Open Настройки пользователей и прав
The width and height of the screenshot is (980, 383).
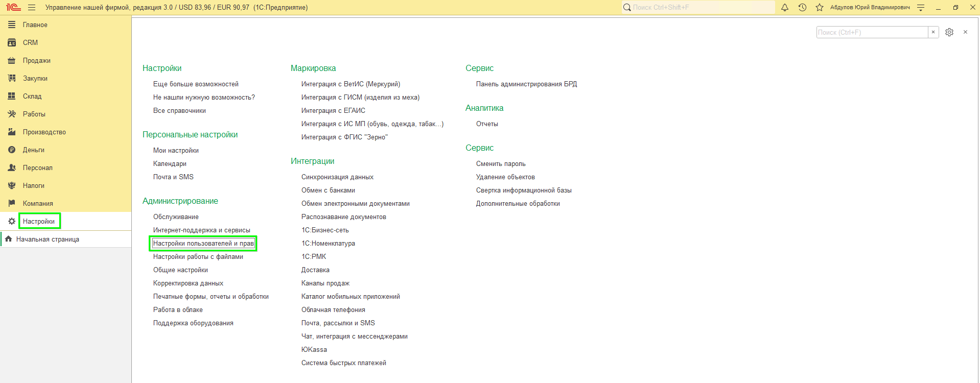coord(203,243)
